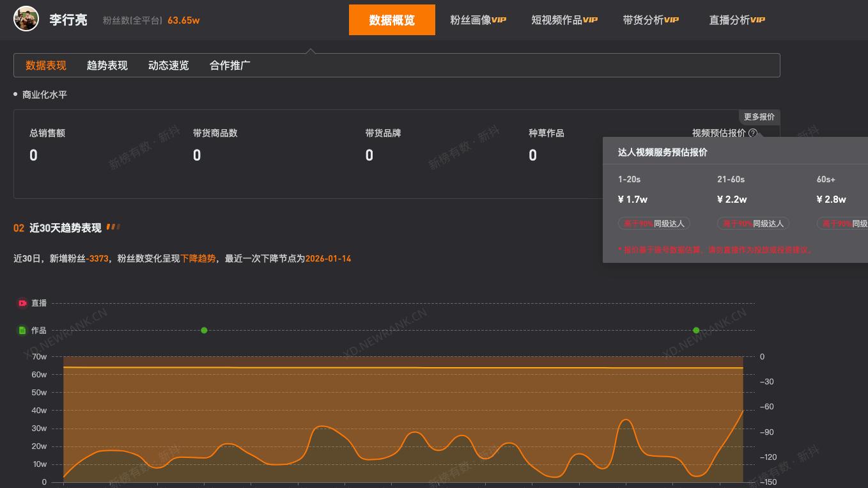This screenshot has width=868, height=488.
Task: Click 李行亮's profile avatar
Action: pyautogui.click(x=26, y=19)
